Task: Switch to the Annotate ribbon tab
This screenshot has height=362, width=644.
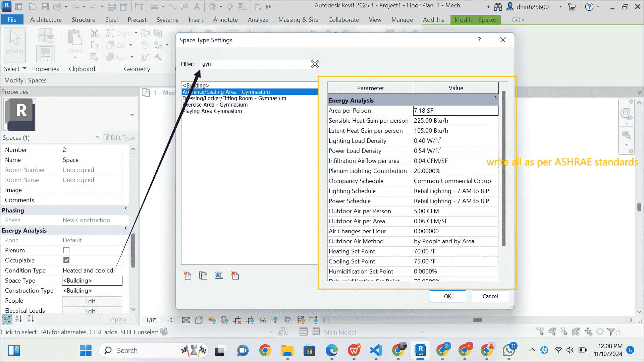Action: (225, 20)
